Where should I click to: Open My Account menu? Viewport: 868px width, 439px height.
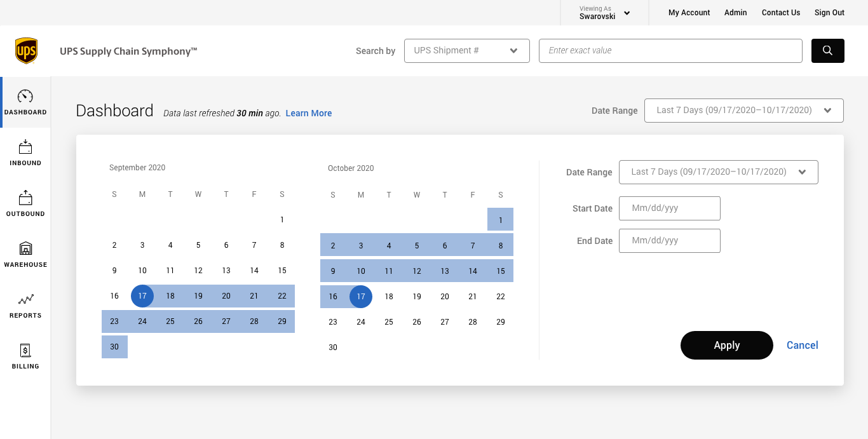click(689, 13)
